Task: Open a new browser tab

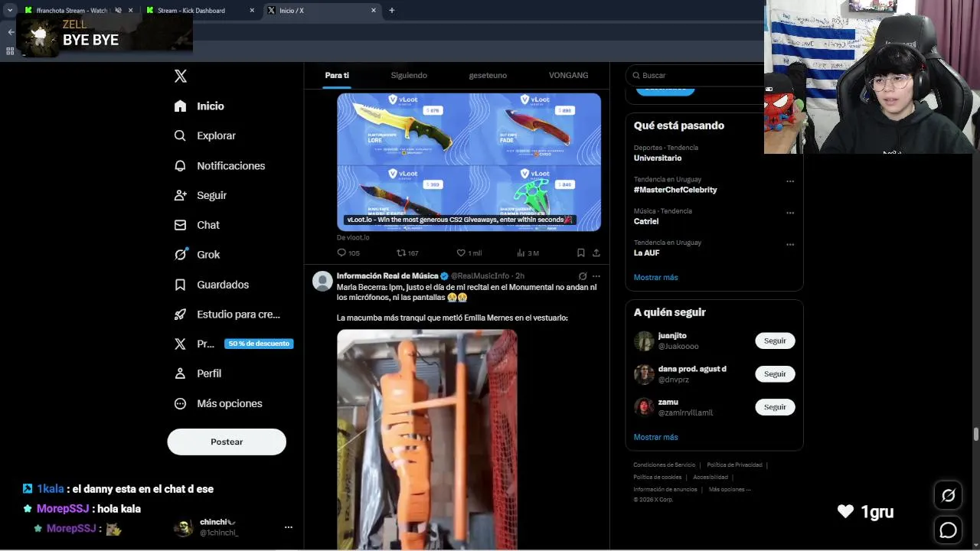Action: pos(392,11)
